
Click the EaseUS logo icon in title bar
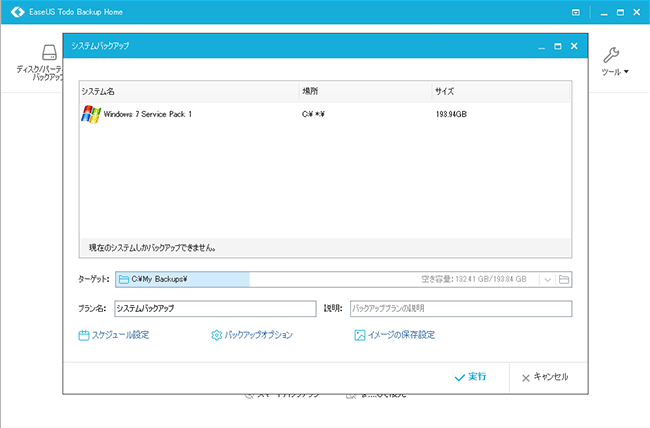click(x=18, y=12)
